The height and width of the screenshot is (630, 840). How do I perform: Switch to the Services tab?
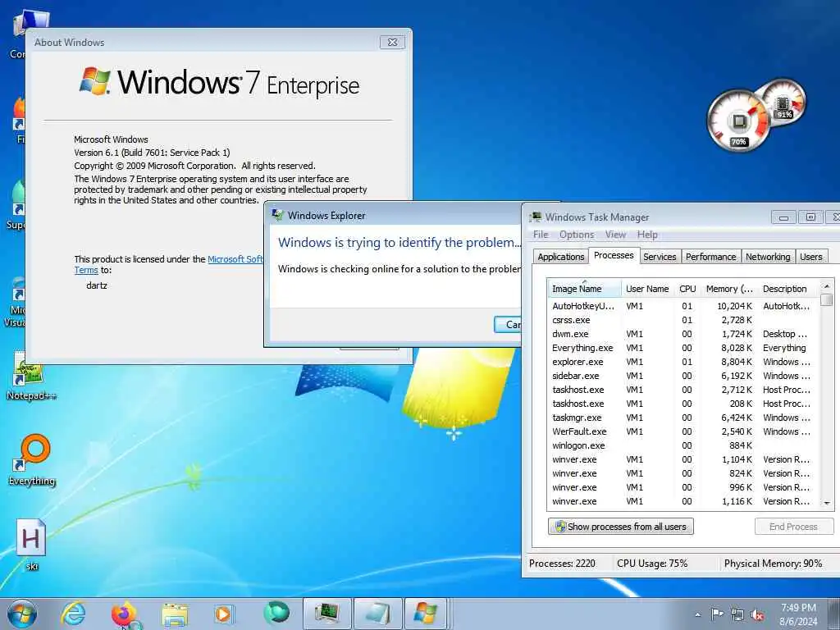tap(660, 257)
